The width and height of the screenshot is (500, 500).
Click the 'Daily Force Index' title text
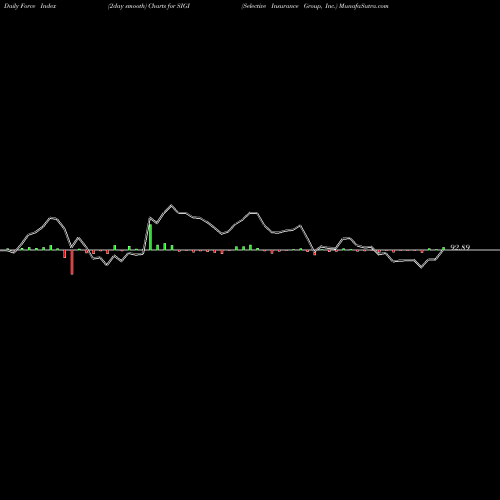click(30, 6)
